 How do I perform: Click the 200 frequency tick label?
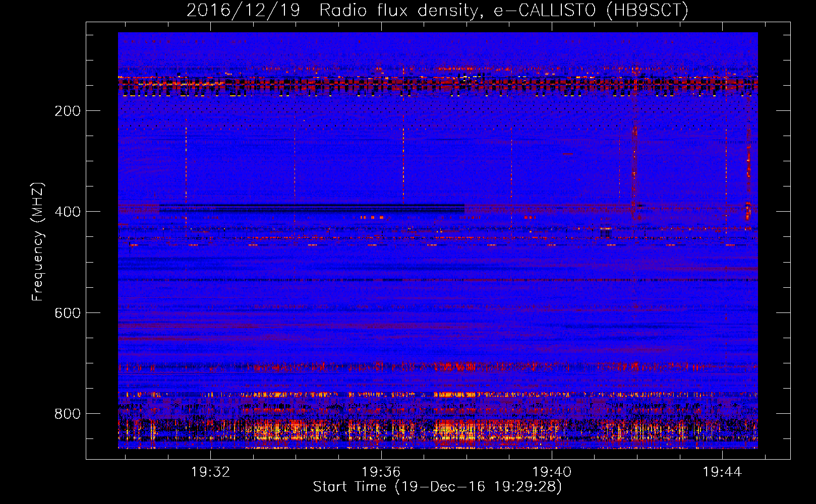point(67,111)
